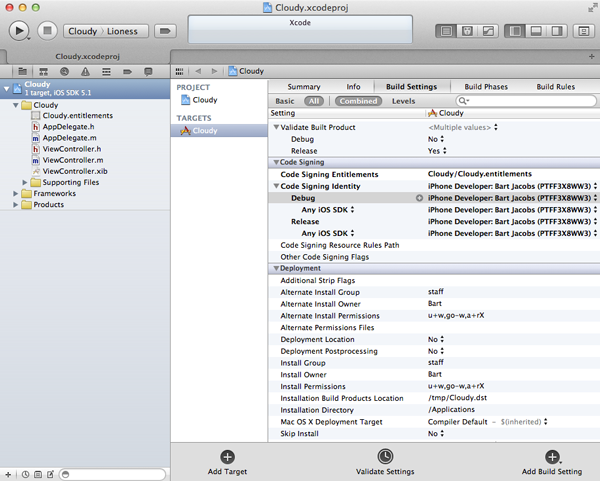Show the Search navigator
Viewport: 600px width, 481px height.
click(64, 71)
